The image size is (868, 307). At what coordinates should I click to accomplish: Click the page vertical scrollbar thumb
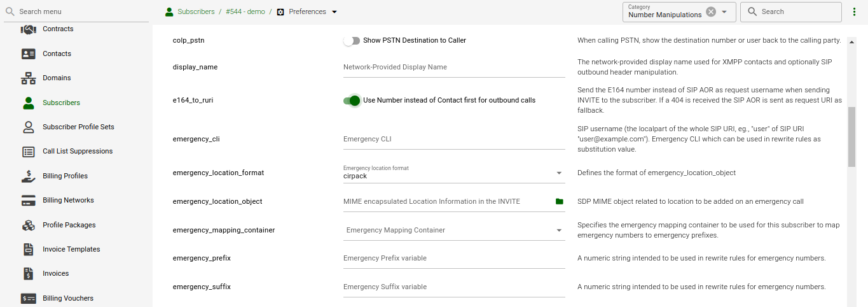(851, 137)
